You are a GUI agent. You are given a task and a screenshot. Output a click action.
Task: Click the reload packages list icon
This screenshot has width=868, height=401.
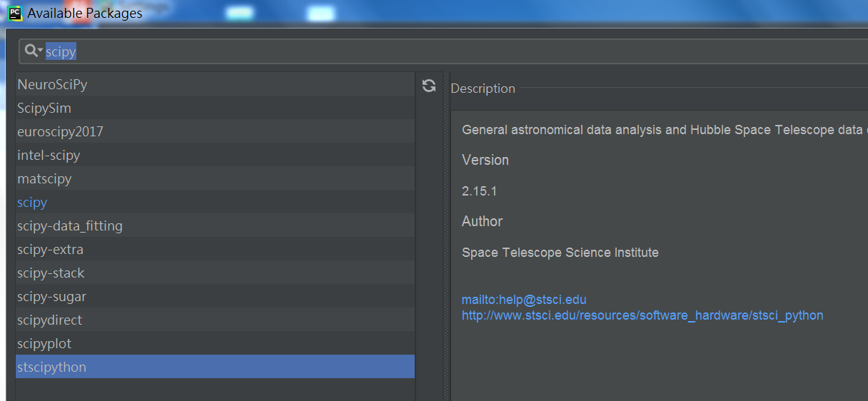429,86
